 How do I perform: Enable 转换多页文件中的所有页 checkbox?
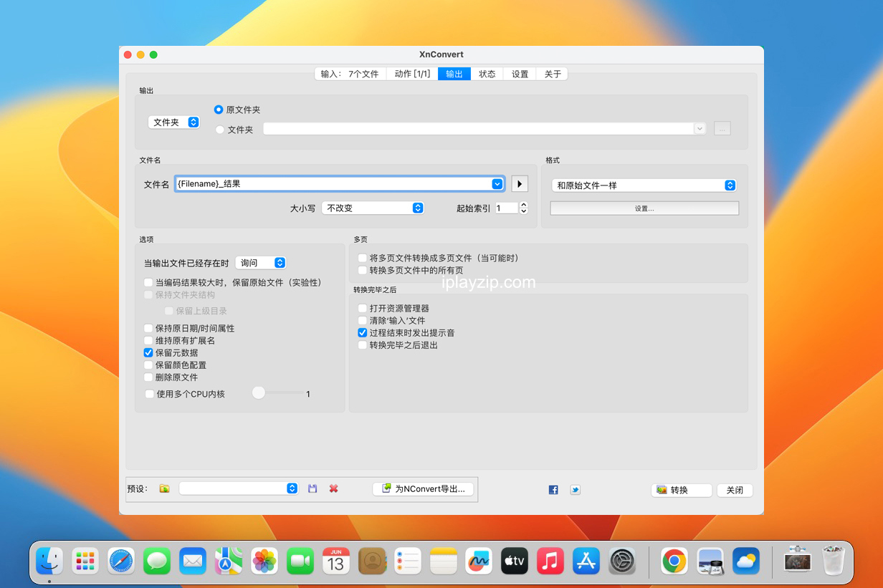(x=363, y=270)
